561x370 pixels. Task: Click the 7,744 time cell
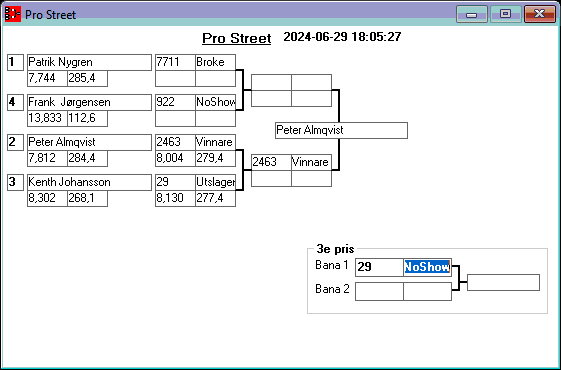47,78
